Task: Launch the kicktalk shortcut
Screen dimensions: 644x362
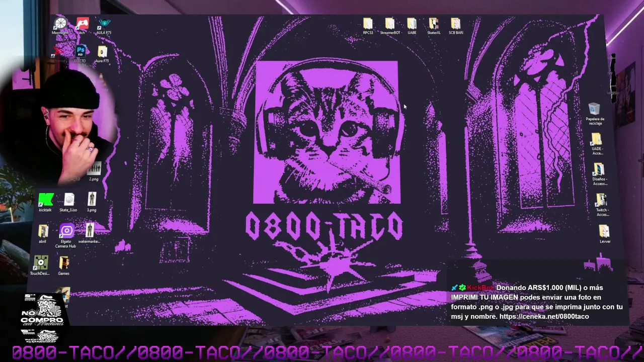Action: click(x=45, y=202)
